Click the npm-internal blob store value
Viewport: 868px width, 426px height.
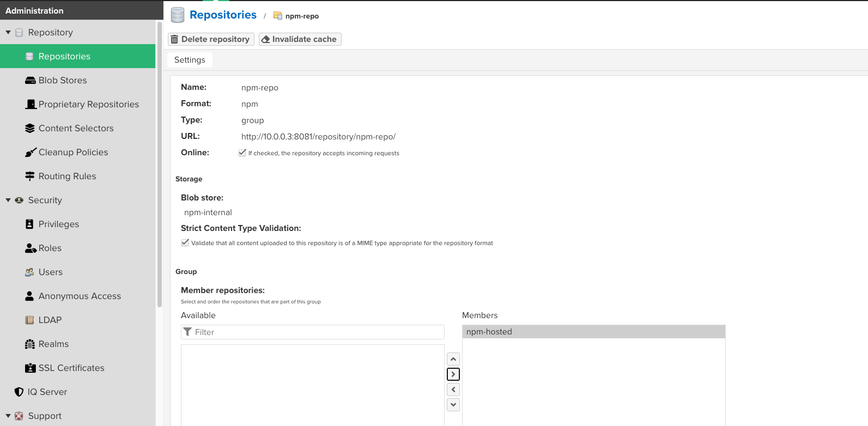coord(208,212)
